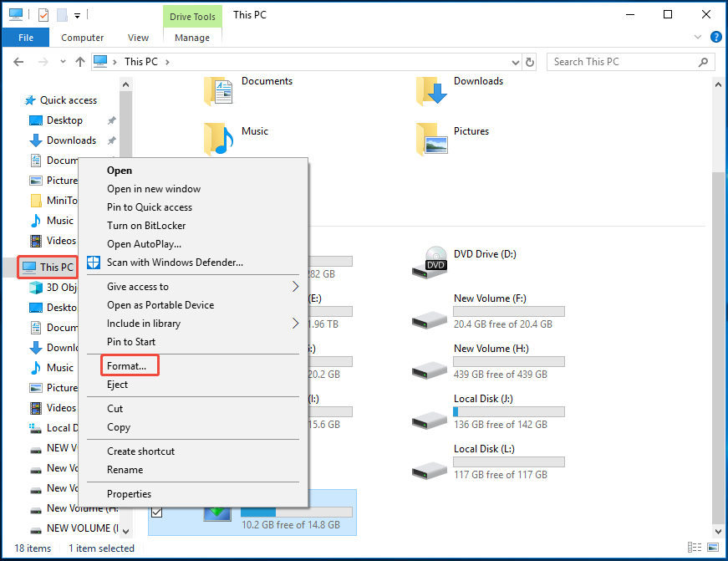
Task: Select New Volume (H:) drive
Action: pyautogui.click(x=488, y=361)
